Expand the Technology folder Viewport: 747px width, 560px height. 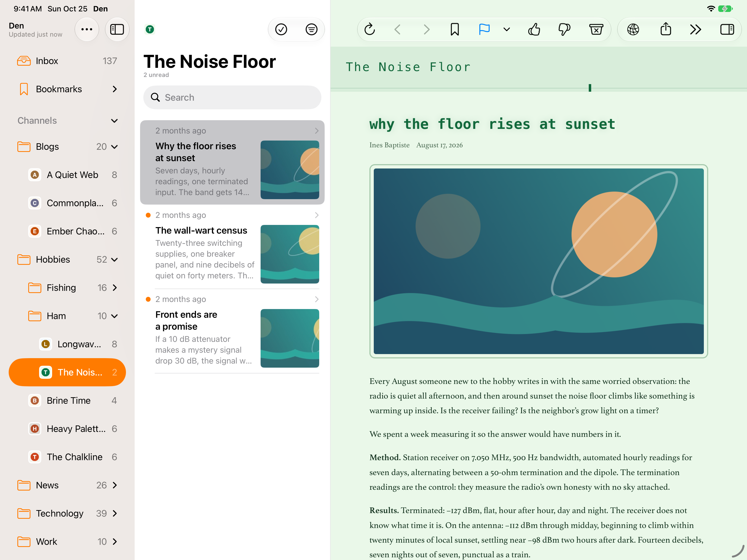115,514
